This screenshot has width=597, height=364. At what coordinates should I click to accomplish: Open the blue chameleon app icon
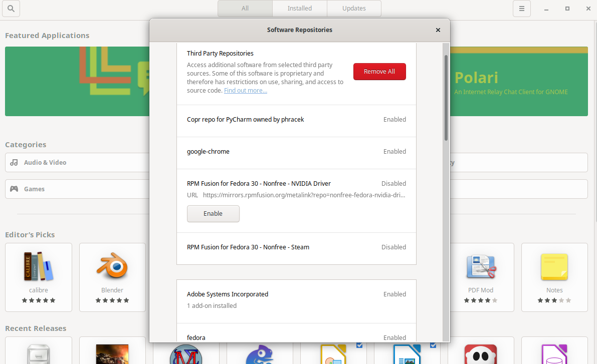pyautogui.click(x=260, y=354)
